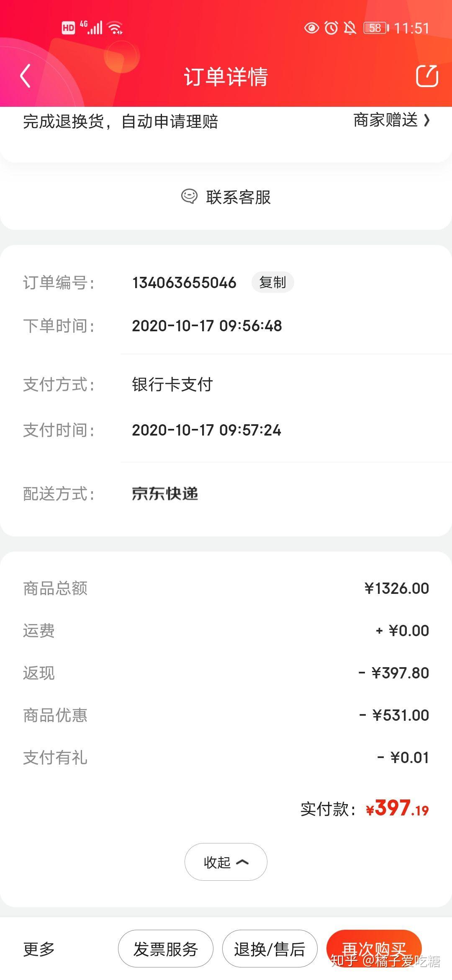Tap the 完成退换货 insurance notice

click(x=121, y=121)
